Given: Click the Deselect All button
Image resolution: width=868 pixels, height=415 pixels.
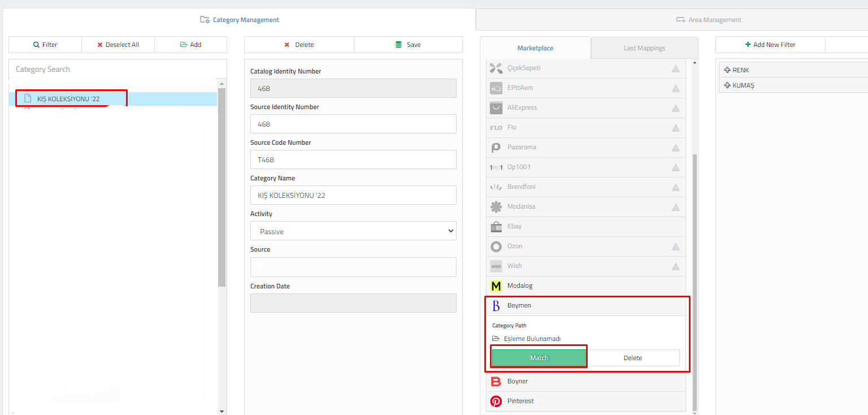Looking at the screenshot, I should [118, 45].
